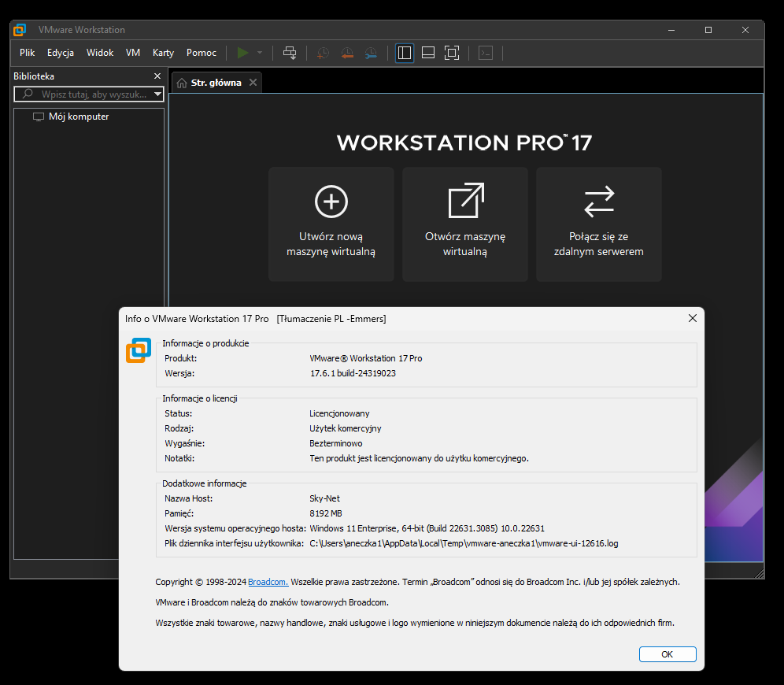Click version text 17.6.1 build-24319023
Screen dimensions: 784x685
[x=353, y=373]
